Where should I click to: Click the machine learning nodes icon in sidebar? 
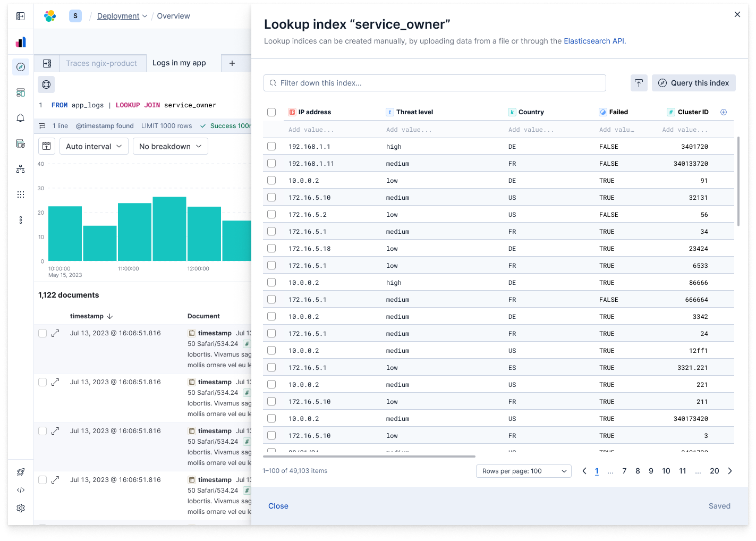[x=21, y=168]
